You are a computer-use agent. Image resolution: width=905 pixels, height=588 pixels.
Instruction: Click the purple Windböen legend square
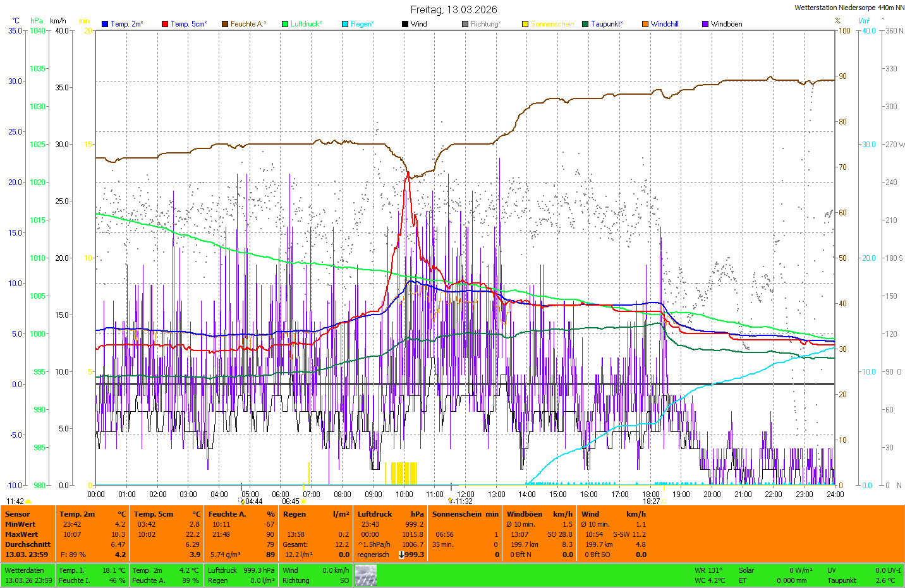(705, 24)
